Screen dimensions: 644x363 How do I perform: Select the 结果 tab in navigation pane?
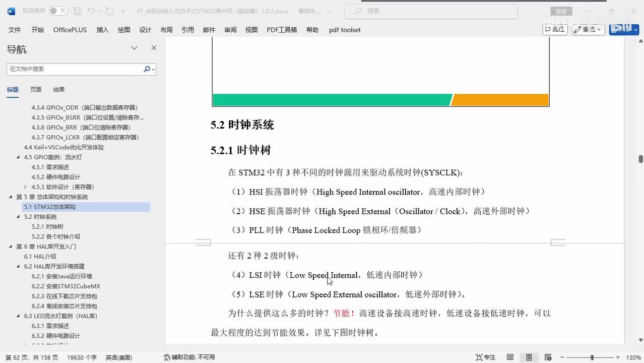[59, 89]
